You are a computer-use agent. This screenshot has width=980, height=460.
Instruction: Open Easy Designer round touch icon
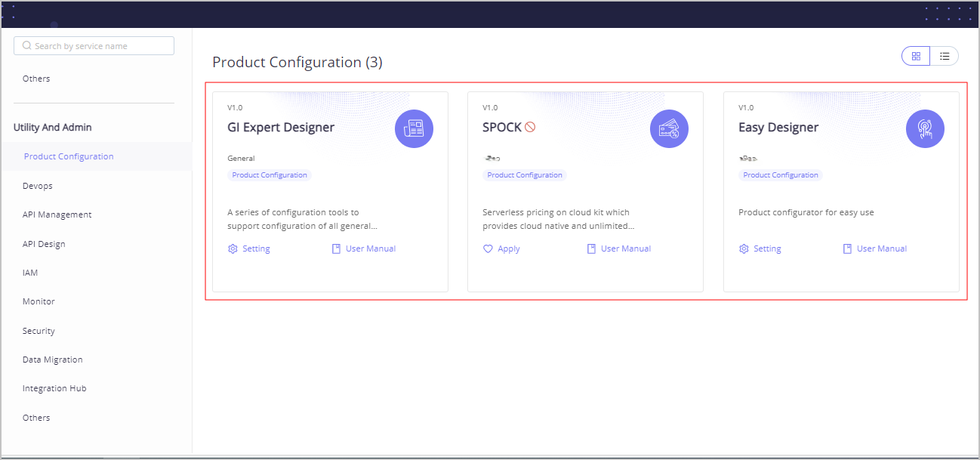[925, 129]
